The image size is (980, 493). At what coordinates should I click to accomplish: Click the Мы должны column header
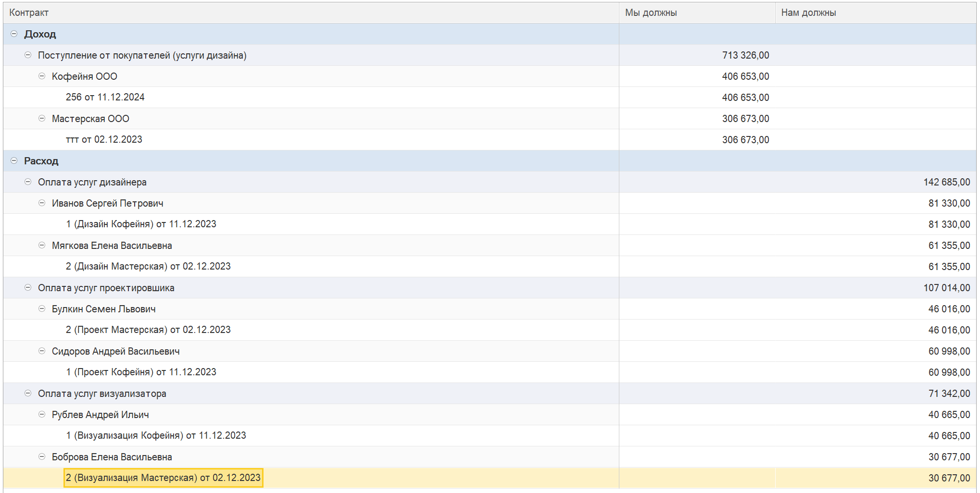[697, 12]
